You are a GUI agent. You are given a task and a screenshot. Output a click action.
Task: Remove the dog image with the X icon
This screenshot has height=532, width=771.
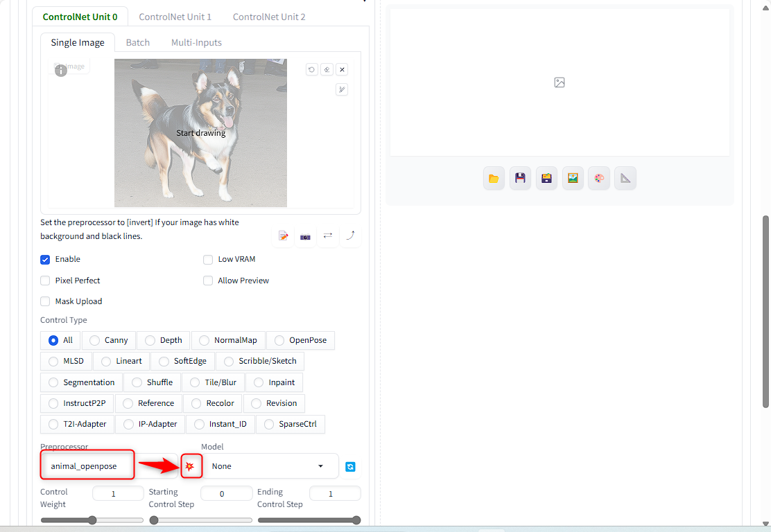click(342, 69)
